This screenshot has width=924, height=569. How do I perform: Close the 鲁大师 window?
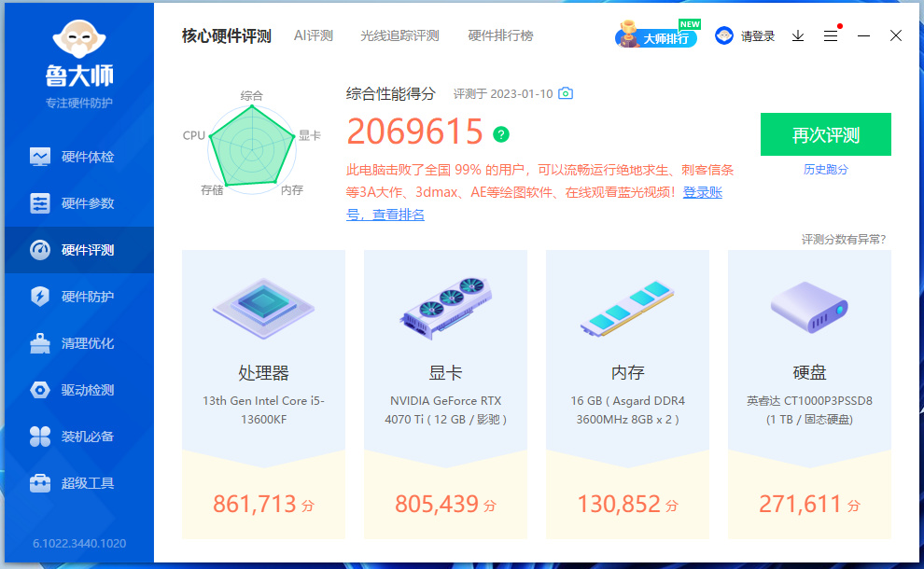896,35
